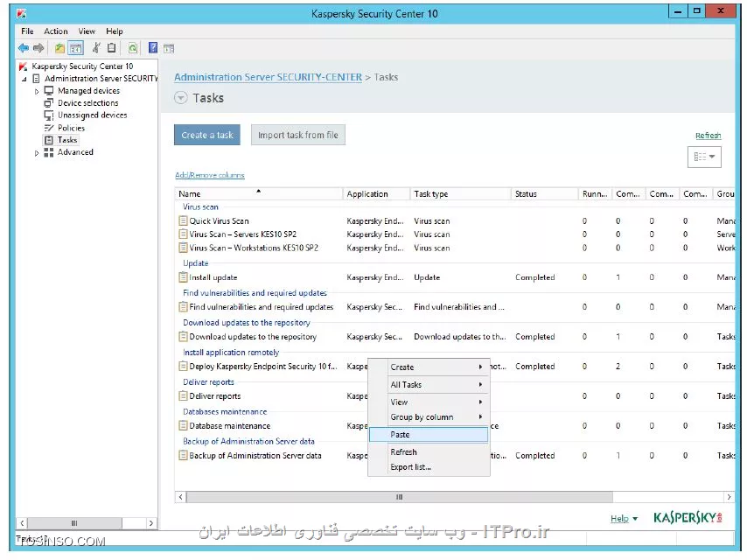Sort by the Status column header
The image size is (747, 560).
click(x=545, y=194)
